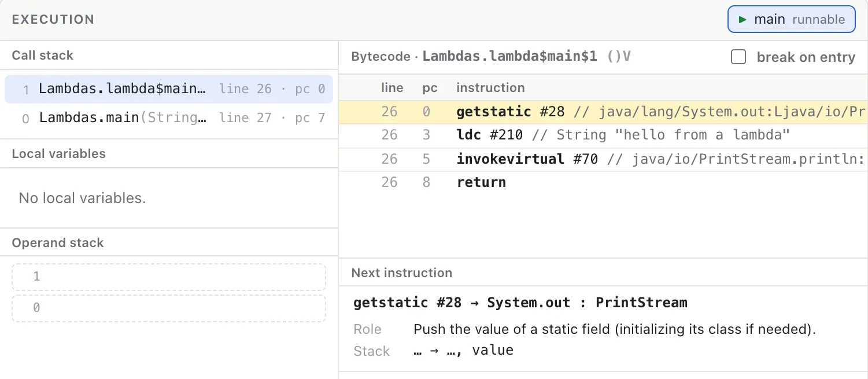Select the ldc #210 instruction row
This screenshot has width=868, height=379.
click(603, 135)
